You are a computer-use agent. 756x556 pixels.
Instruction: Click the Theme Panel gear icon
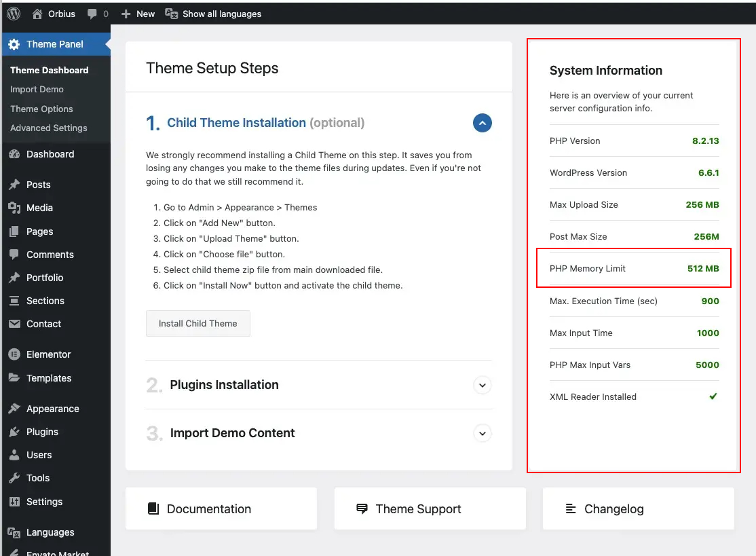coord(14,44)
